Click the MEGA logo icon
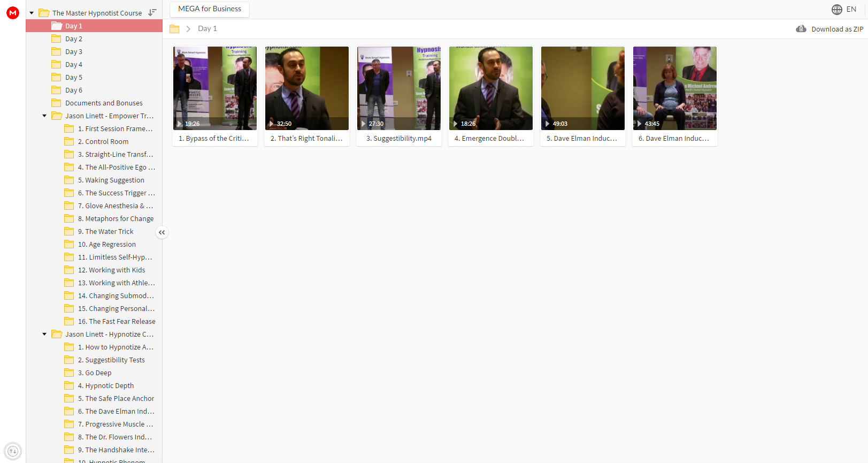This screenshot has height=463, width=868. tap(13, 13)
